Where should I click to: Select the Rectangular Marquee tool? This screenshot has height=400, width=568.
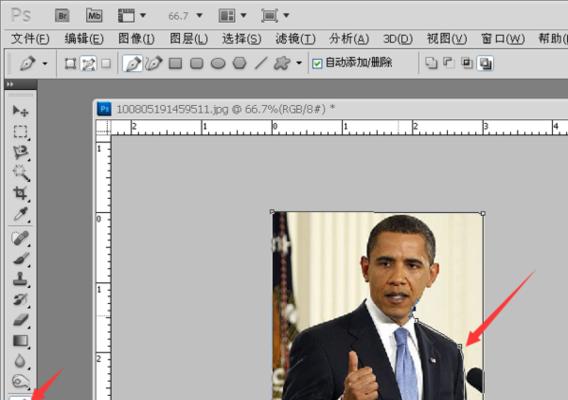[20, 132]
